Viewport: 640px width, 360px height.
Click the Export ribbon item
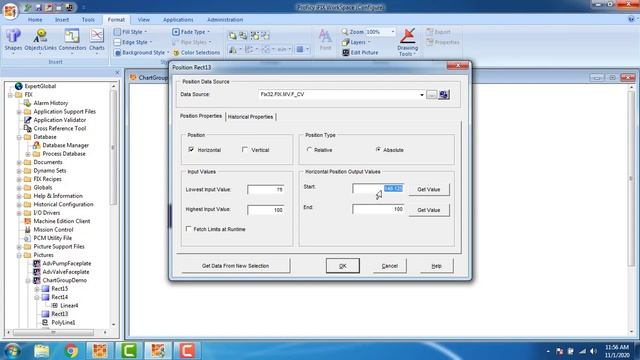pos(438,32)
